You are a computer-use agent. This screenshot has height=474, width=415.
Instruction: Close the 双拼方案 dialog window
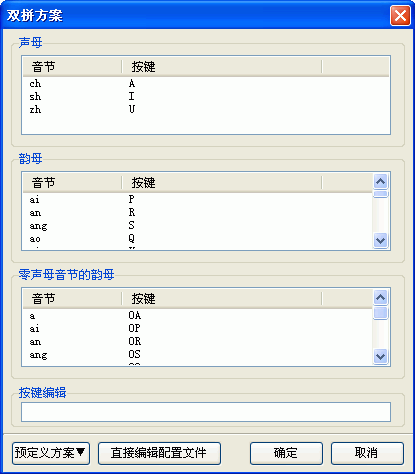[400, 15]
